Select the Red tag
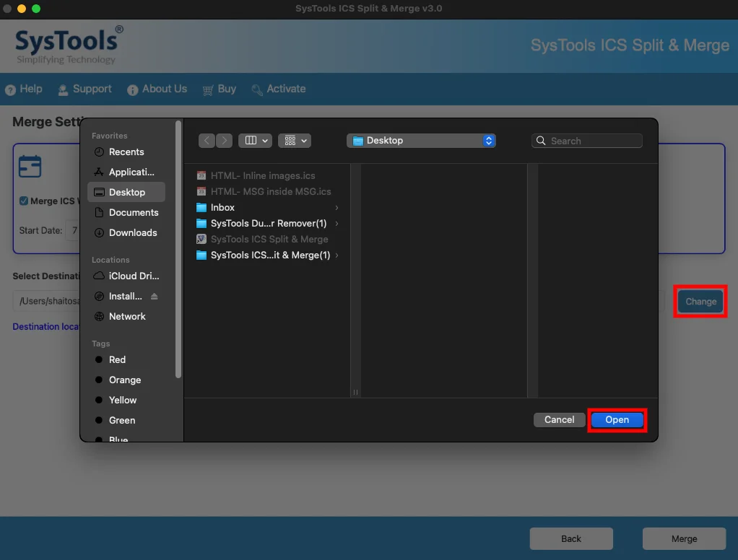738x560 pixels. (117, 359)
